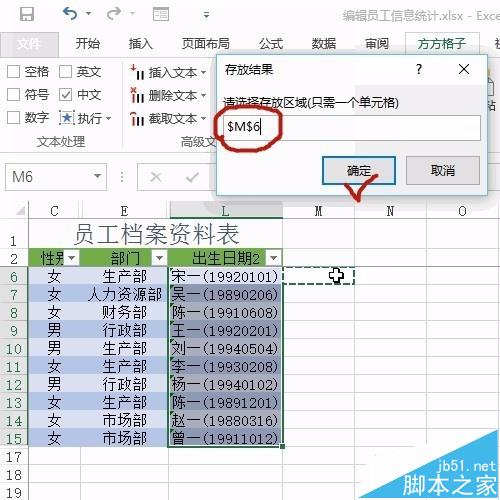This screenshot has height=500, width=500.
Task: Expand the 插入文本 dropdown arrow
Action: point(203,72)
